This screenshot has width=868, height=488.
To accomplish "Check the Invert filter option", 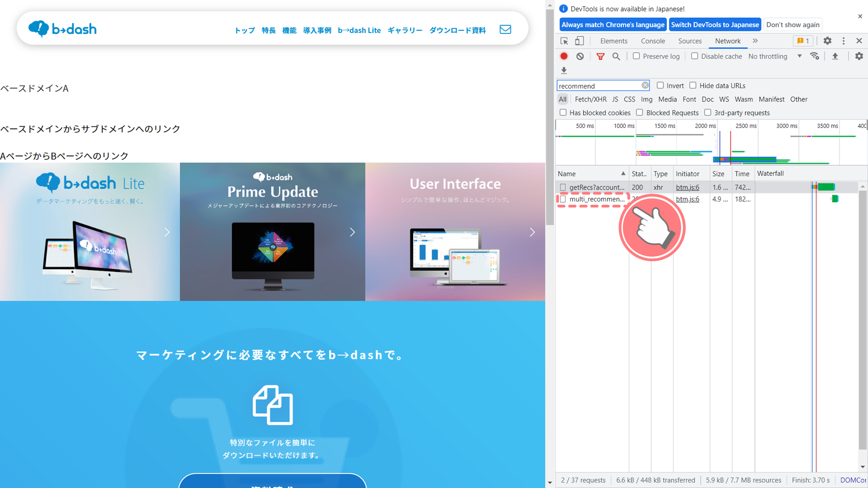I will [x=660, y=85].
